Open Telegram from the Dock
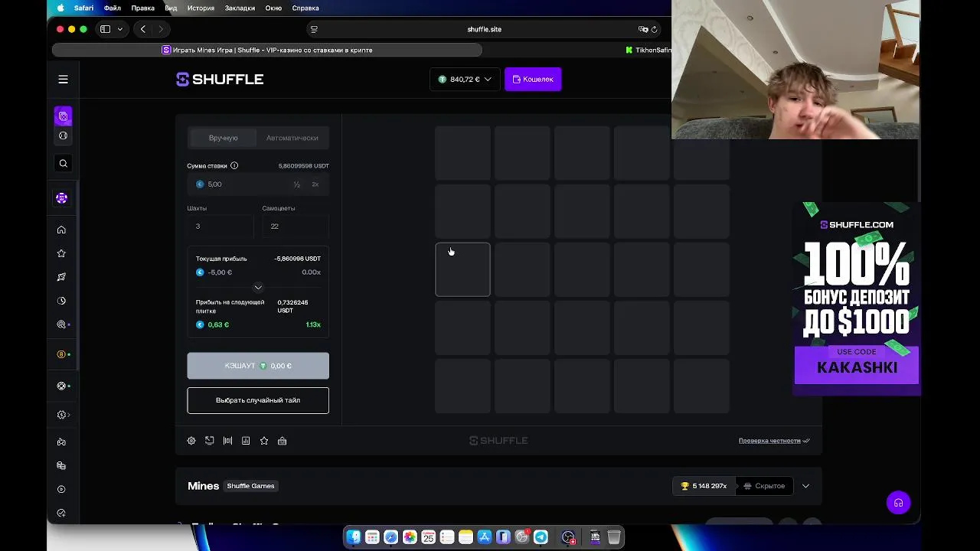This screenshot has width=980, height=551. [x=541, y=537]
